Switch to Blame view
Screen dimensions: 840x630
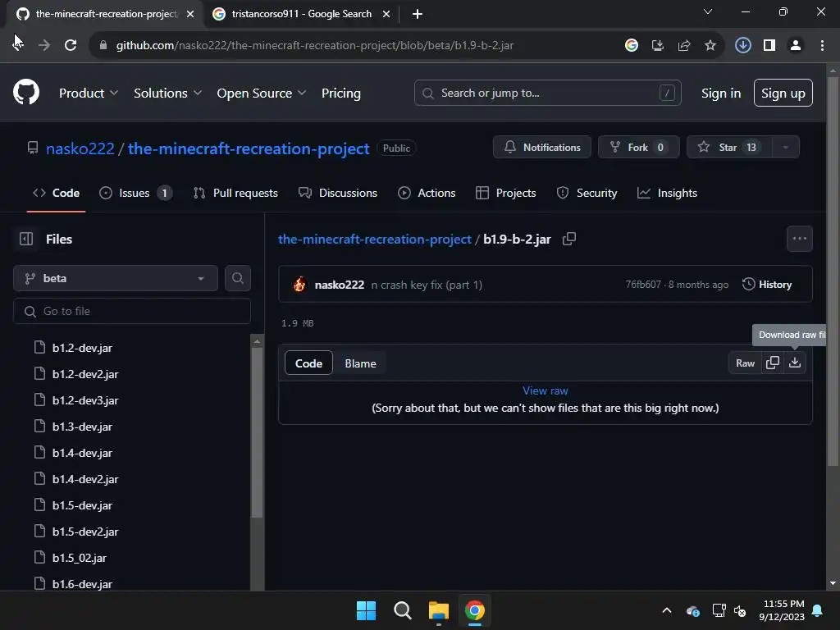pos(361,363)
